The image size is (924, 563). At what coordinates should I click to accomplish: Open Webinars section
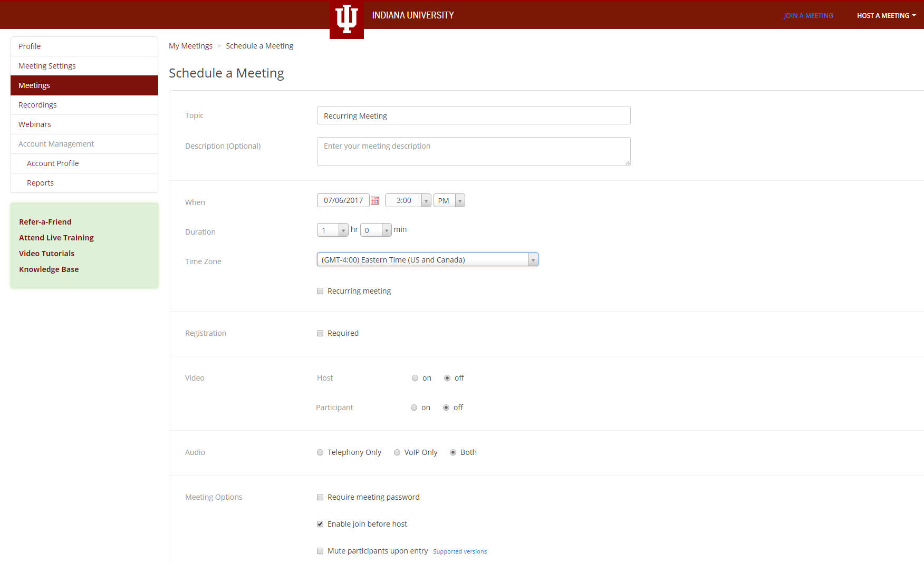[x=84, y=124]
